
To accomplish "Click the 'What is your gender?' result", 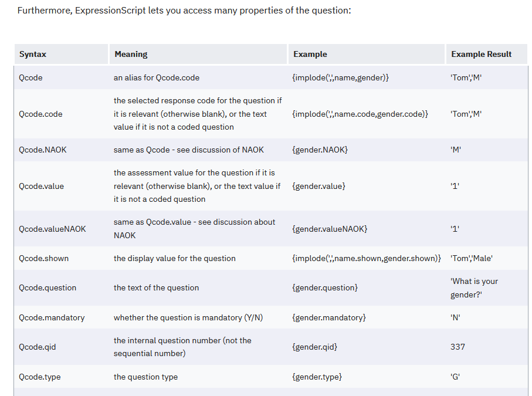I will [x=474, y=287].
